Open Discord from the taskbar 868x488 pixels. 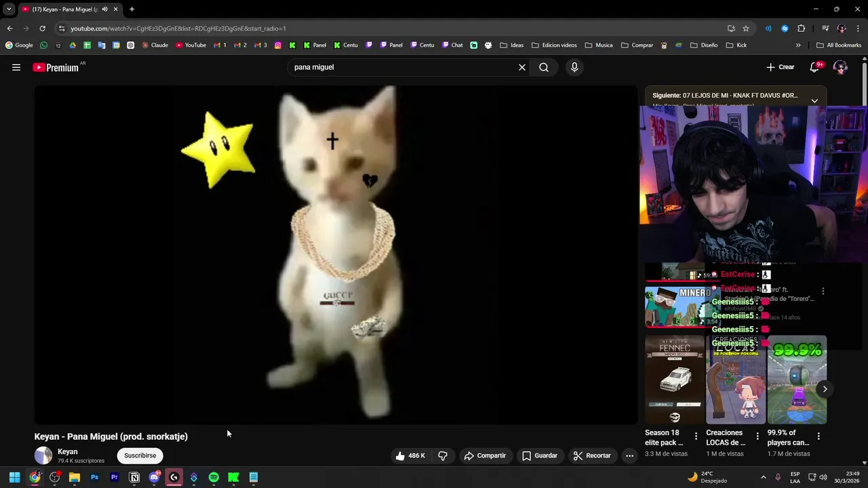[154, 477]
